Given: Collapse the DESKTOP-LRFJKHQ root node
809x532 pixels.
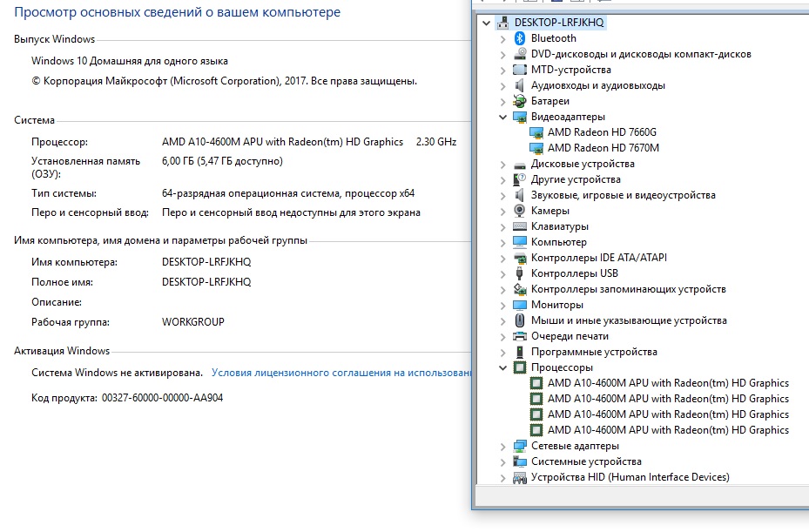Looking at the screenshot, I should click(486, 23).
